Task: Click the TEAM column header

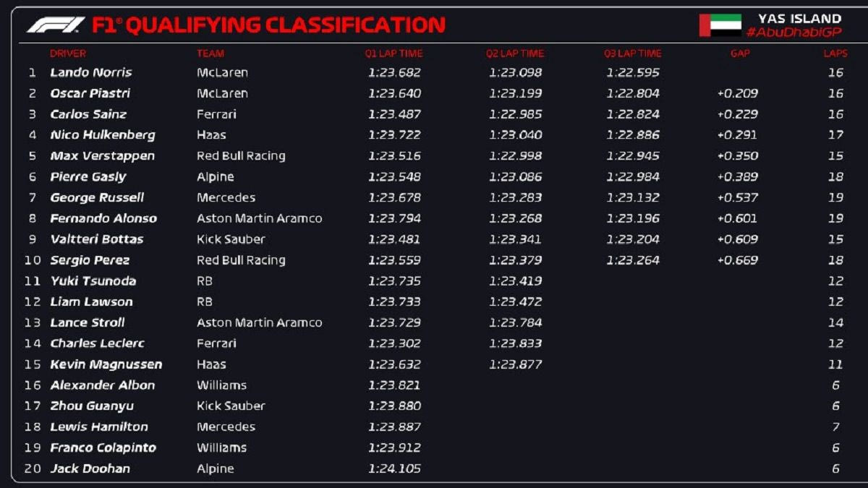Action: [210, 53]
